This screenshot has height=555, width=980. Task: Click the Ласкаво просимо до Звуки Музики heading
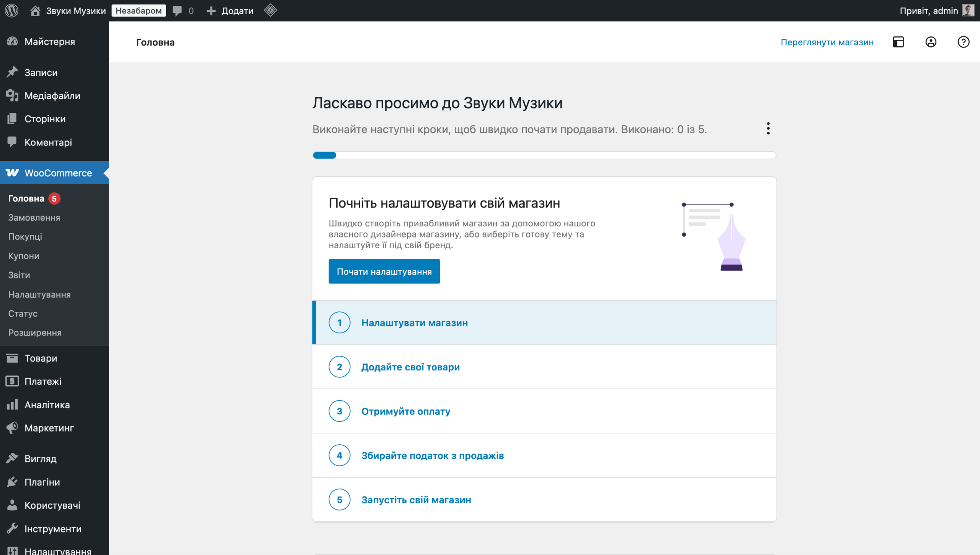438,103
